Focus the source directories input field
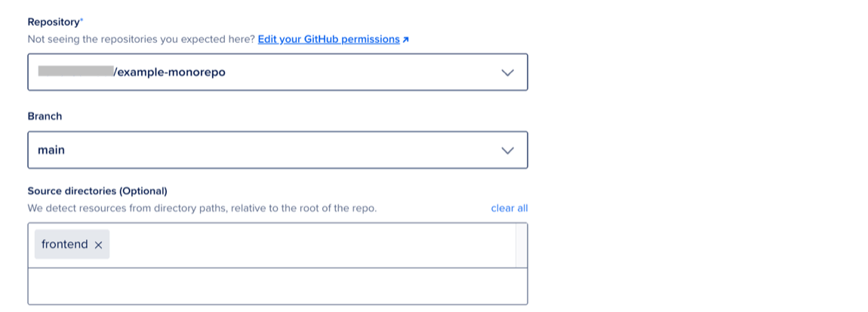Viewport: 868px width, 312px height. [309, 245]
